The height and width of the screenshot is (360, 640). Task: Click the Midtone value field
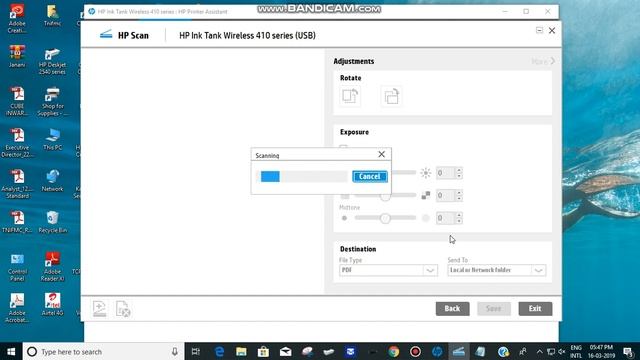(445, 218)
